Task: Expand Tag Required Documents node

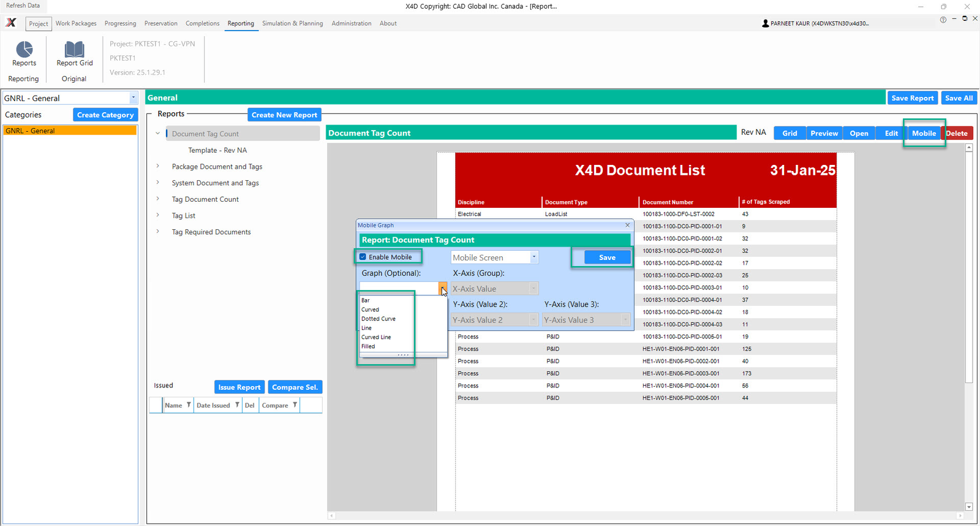Action: coord(157,232)
